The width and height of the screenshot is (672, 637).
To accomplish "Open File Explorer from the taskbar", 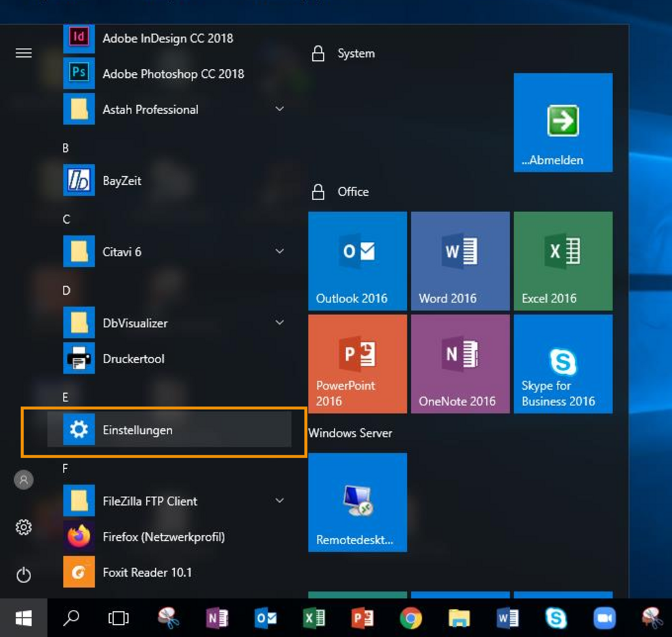I will tap(459, 618).
